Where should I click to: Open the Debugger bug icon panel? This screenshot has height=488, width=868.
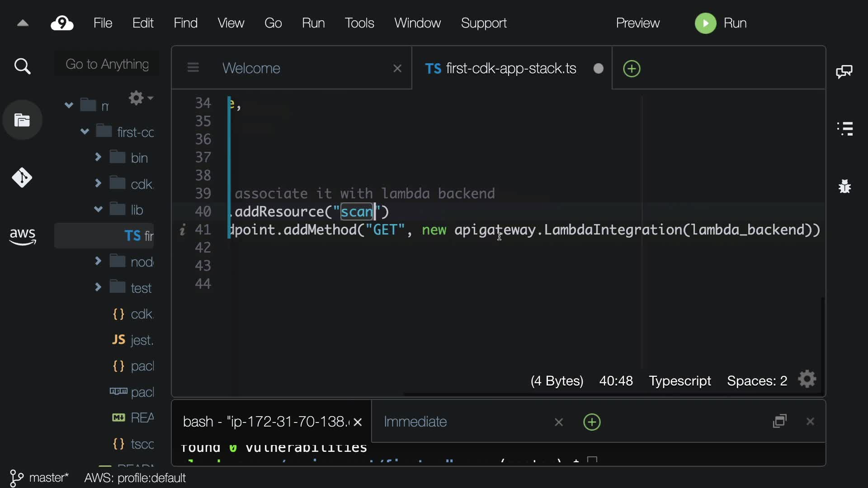point(844,186)
